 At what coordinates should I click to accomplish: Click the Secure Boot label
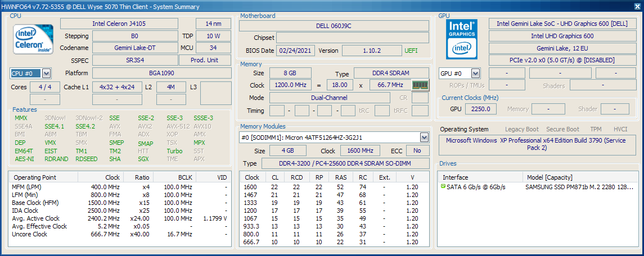(562, 129)
